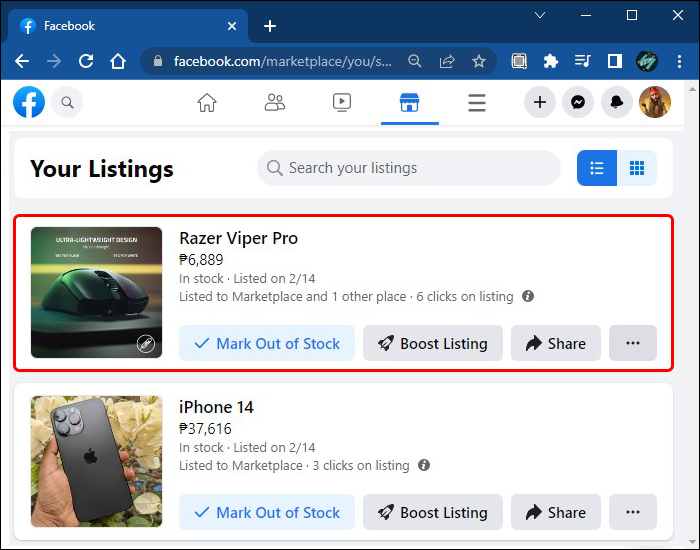700x550 pixels.
Task: Boost the iPhone 14 listing
Action: [x=433, y=512]
